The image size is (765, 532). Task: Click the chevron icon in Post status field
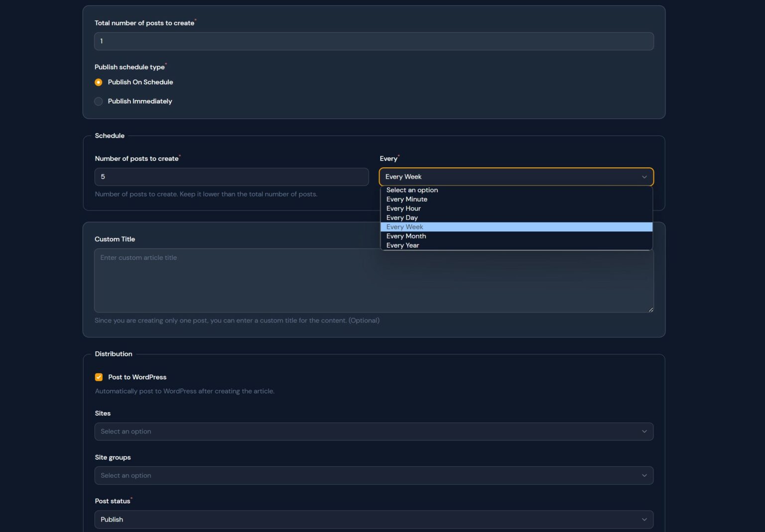coord(644,520)
